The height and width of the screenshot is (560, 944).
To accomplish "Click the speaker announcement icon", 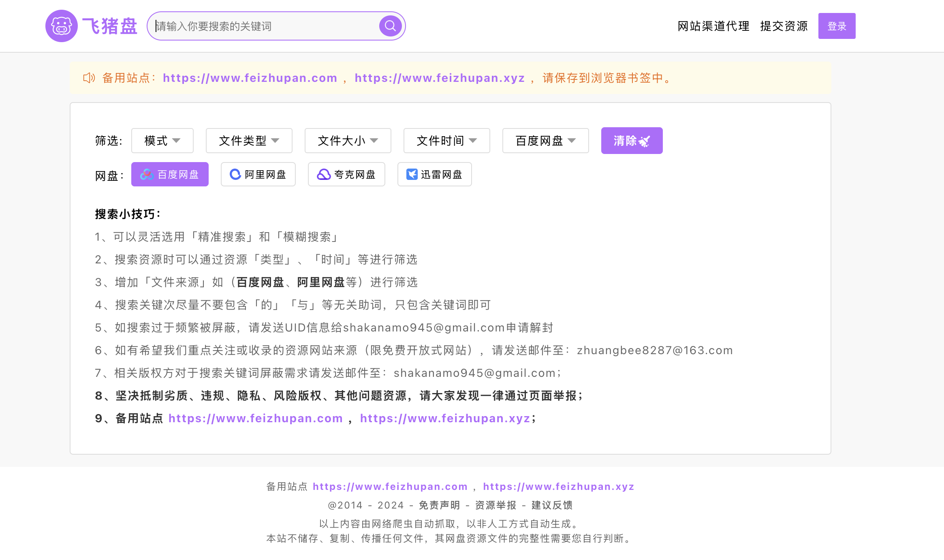I will 89,78.
